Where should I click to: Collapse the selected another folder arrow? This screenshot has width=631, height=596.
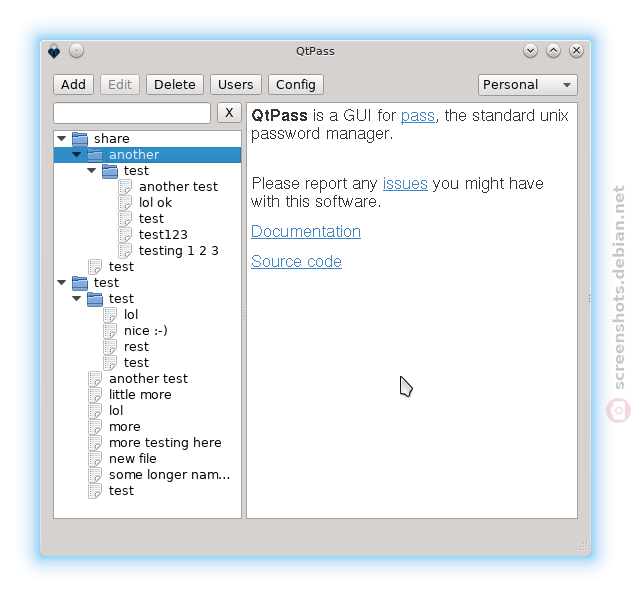(x=76, y=155)
